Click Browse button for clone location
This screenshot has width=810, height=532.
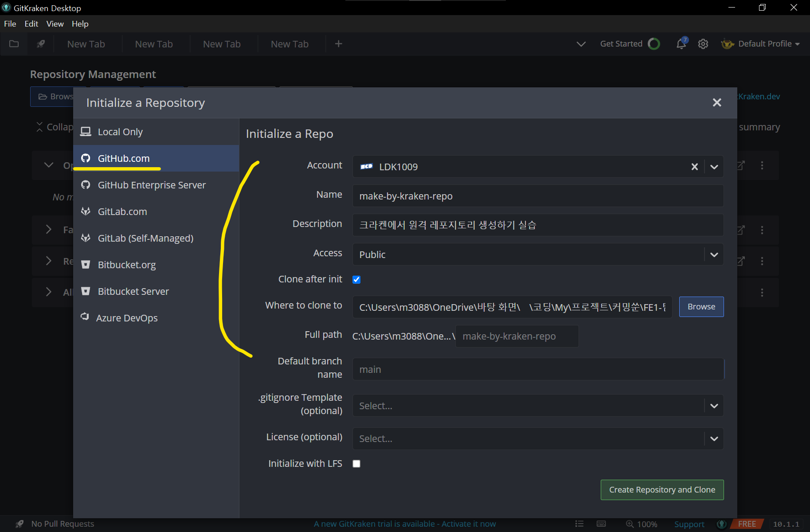coord(701,307)
